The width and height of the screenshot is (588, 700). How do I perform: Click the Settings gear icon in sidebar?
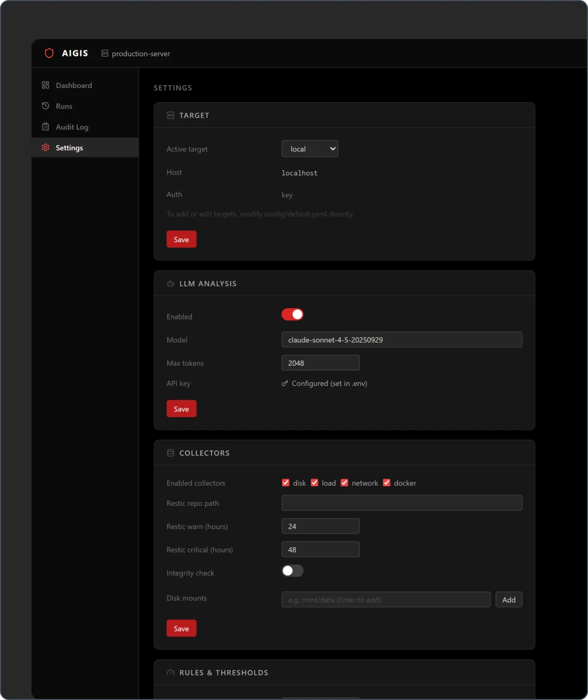46,148
